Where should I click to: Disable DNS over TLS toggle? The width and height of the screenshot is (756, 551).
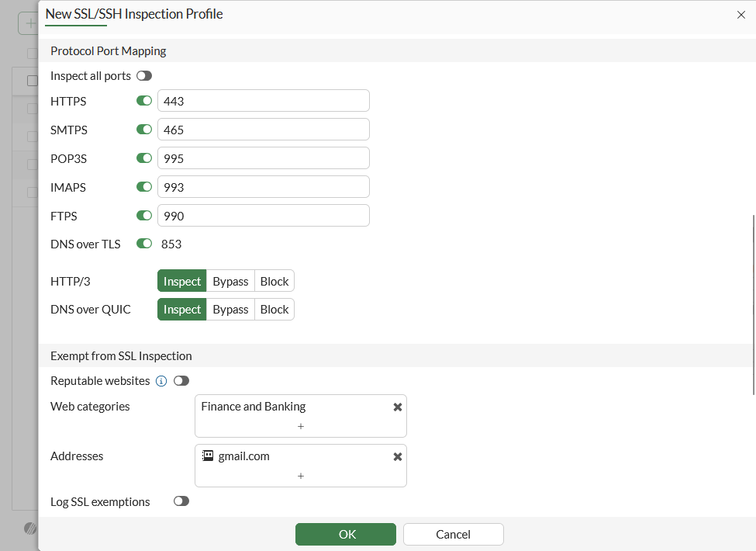[x=144, y=244]
